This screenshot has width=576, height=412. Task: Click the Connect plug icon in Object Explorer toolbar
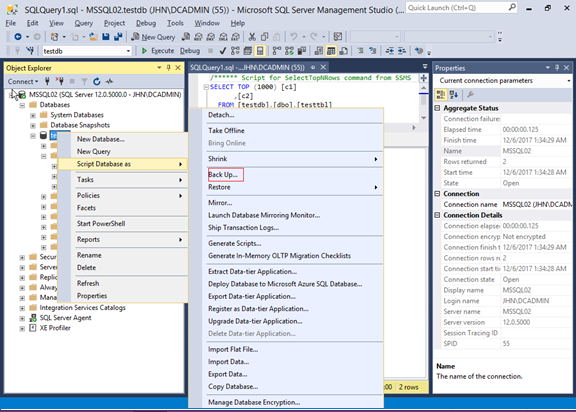47,81
